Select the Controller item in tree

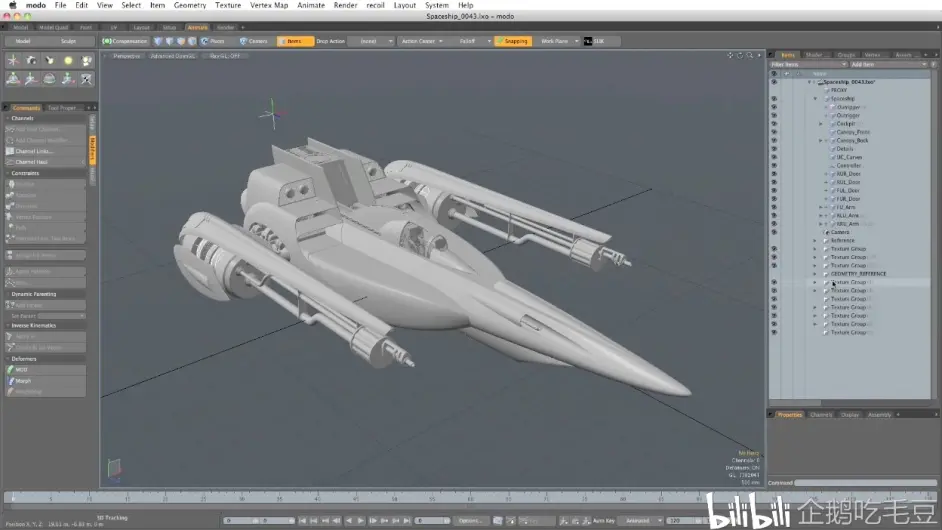click(x=848, y=165)
